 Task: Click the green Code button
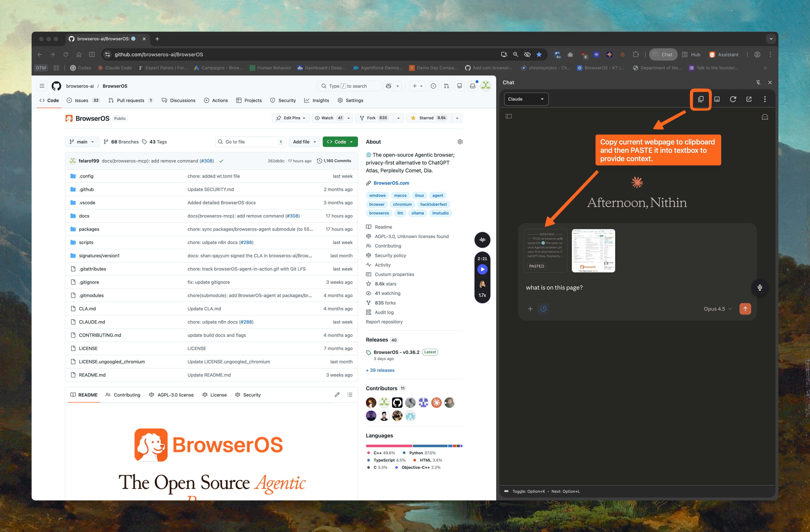[340, 142]
